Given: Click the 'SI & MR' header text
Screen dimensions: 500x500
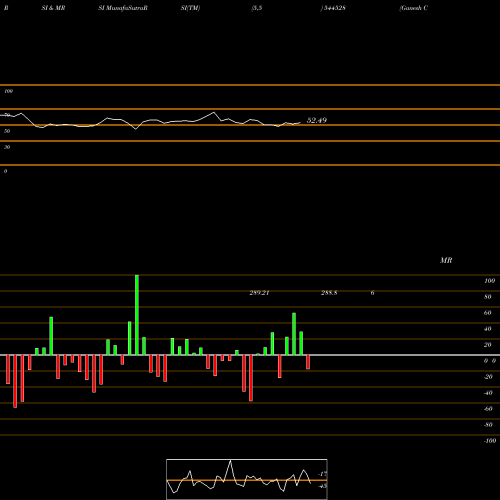Looking at the screenshot, I should click(53, 8).
